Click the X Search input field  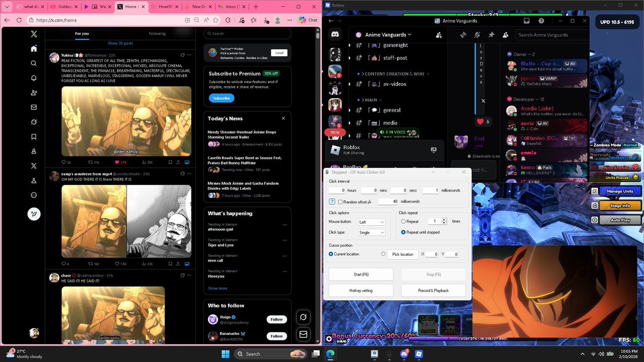click(x=247, y=33)
